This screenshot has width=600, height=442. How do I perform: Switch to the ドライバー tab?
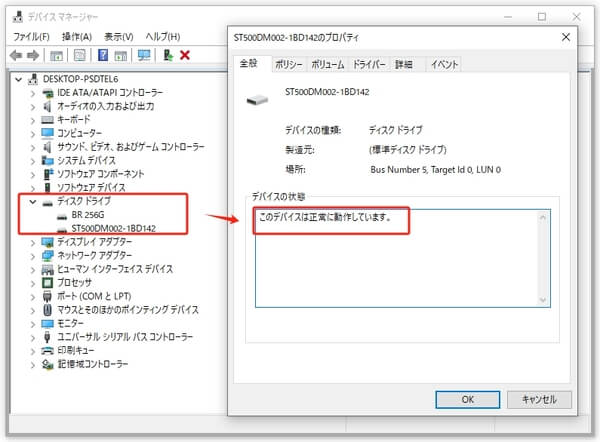point(368,64)
